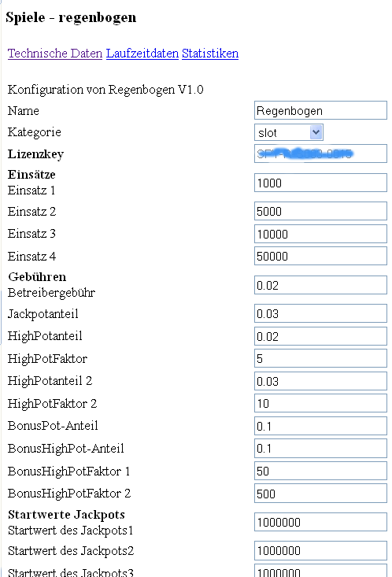Click the Einsatz 3 field showing 10000
The image size is (392, 577).
[x=320, y=234]
